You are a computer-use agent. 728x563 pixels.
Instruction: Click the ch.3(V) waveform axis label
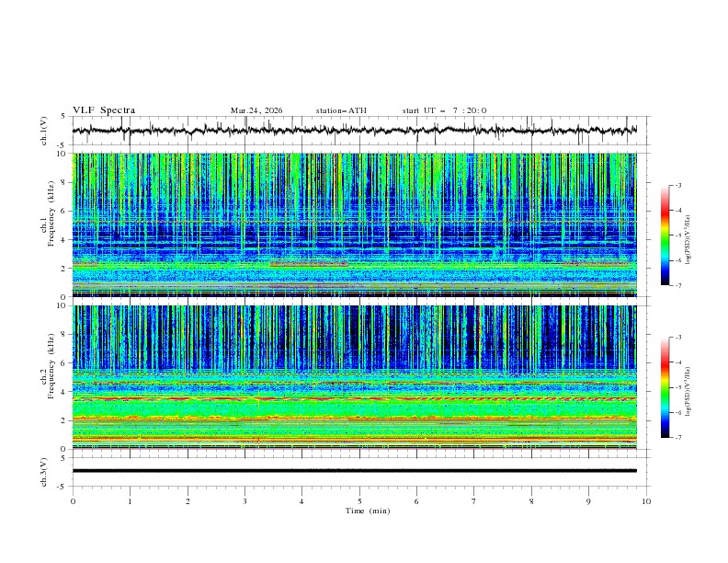click(x=44, y=470)
